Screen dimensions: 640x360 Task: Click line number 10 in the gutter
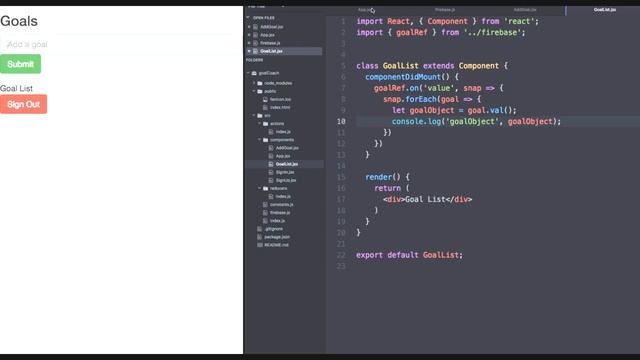pyautogui.click(x=341, y=122)
